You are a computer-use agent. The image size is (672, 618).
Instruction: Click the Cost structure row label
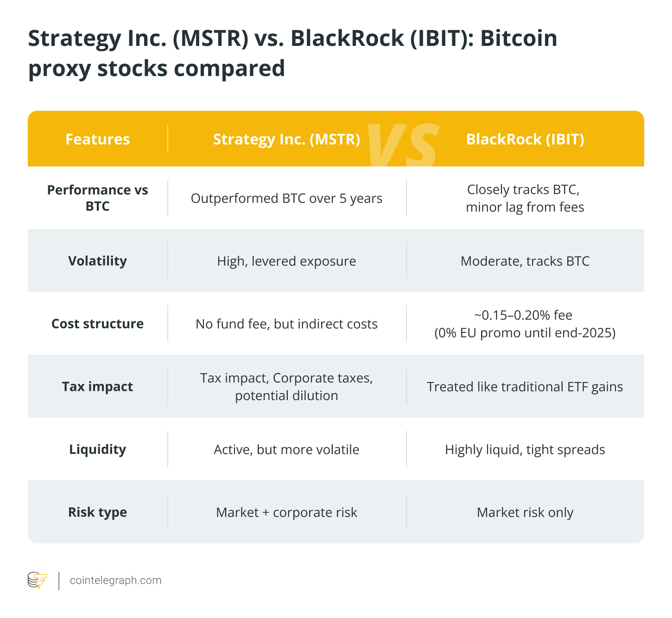click(97, 324)
